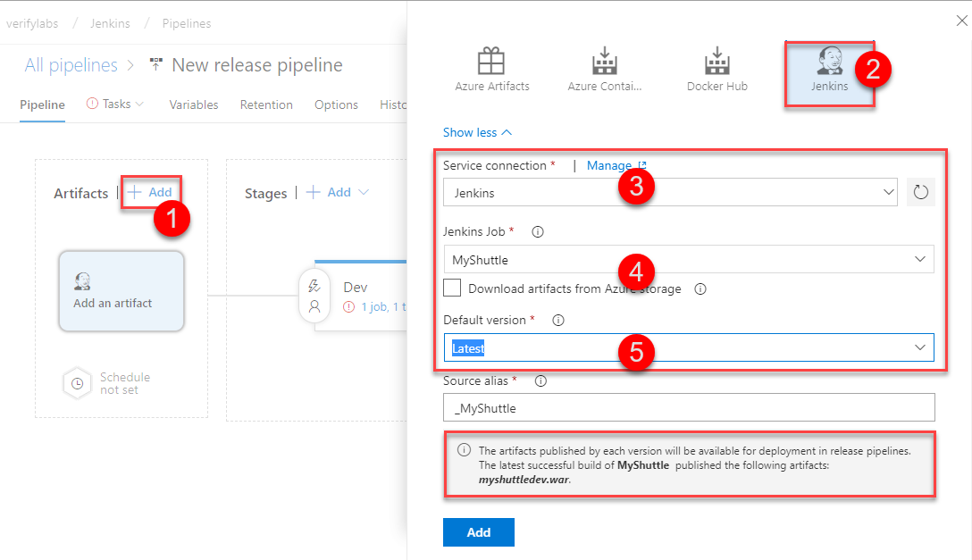Viewport: 972px width, 560px height.
Task: Click Add next to Stages
Action: [x=329, y=192]
